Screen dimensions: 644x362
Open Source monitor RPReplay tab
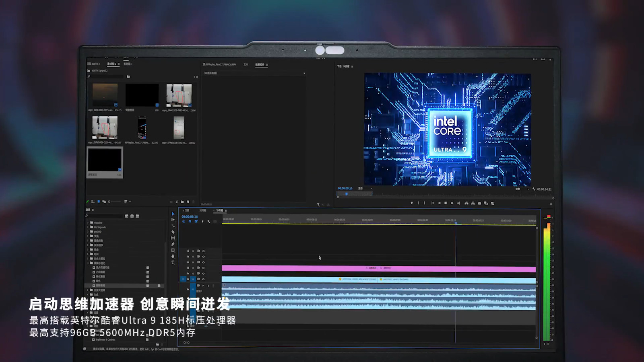pos(219,64)
